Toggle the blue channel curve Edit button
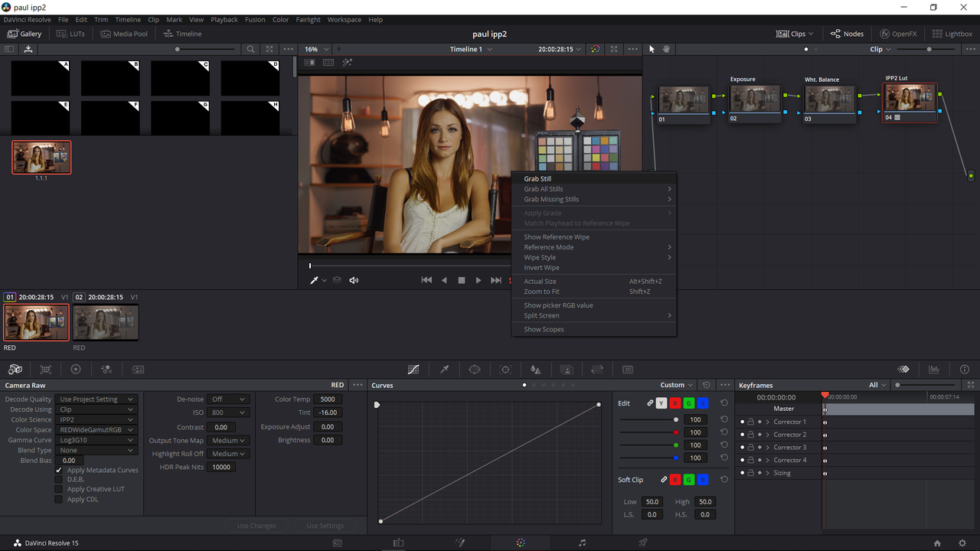 pos(703,403)
